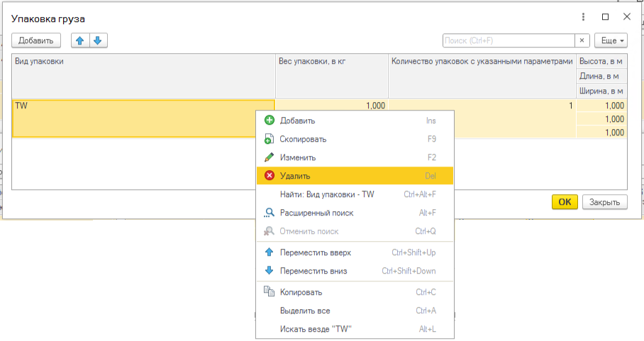The width and height of the screenshot is (644, 341).
Task: Click the up arrow icon beside Переместить вверх
Action: pyautogui.click(x=269, y=252)
